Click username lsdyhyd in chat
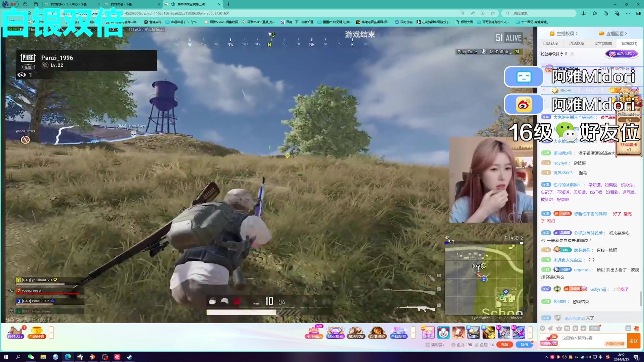Viewport: 644px width, 362px height. tap(560, 163)
